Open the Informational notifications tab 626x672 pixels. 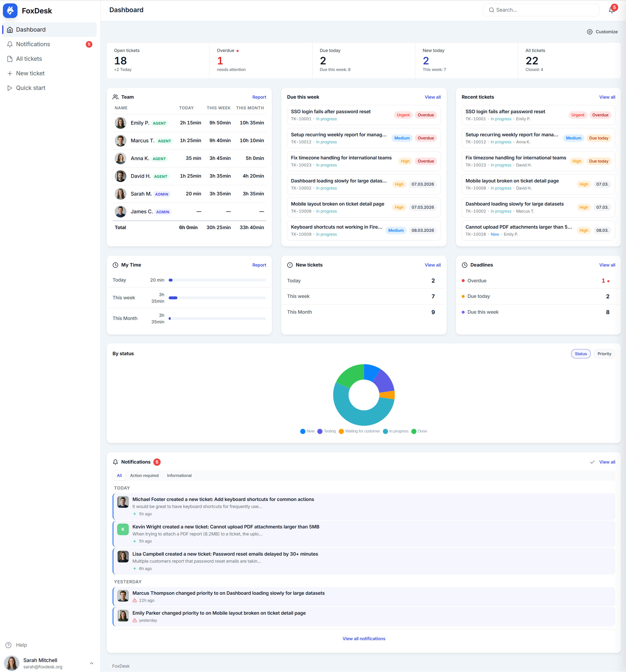coord(179,475)
